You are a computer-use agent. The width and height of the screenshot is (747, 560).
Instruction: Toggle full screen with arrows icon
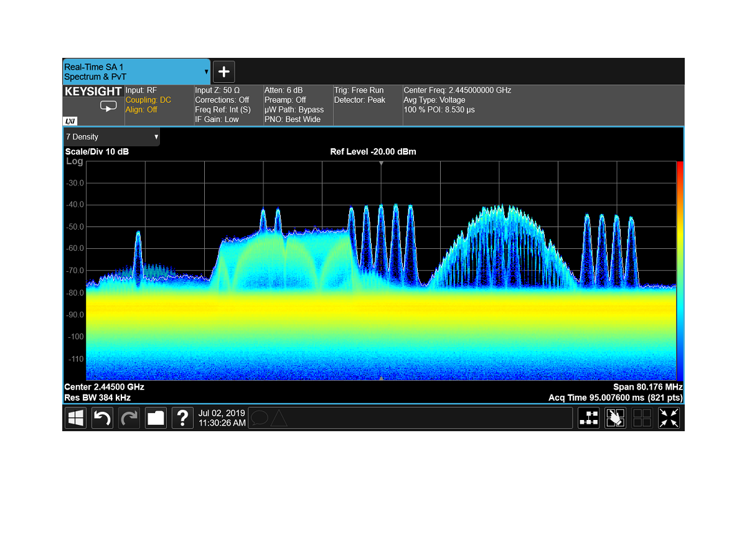tap(669, 418)
